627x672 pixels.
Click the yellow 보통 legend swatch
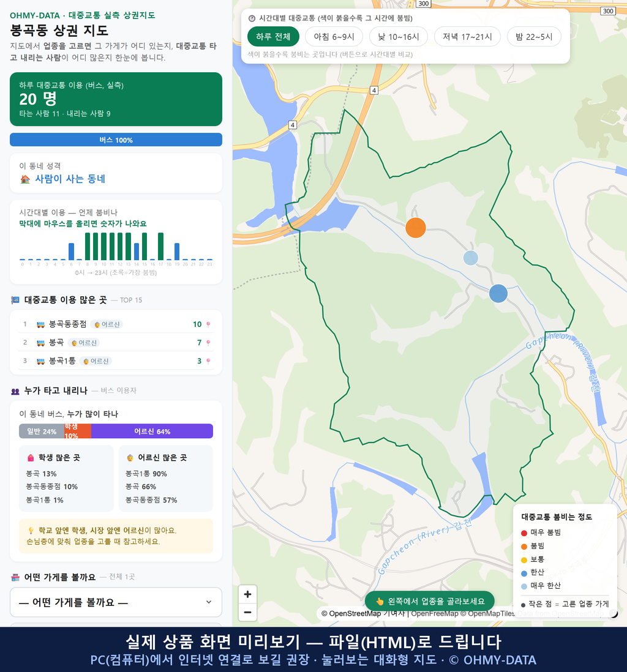(524, 560)
